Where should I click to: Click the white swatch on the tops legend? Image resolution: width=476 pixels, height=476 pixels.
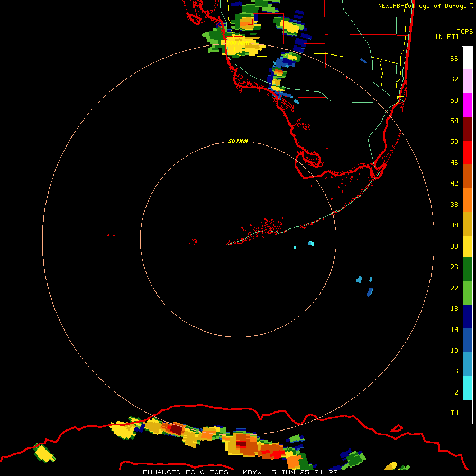coord(467,58)
